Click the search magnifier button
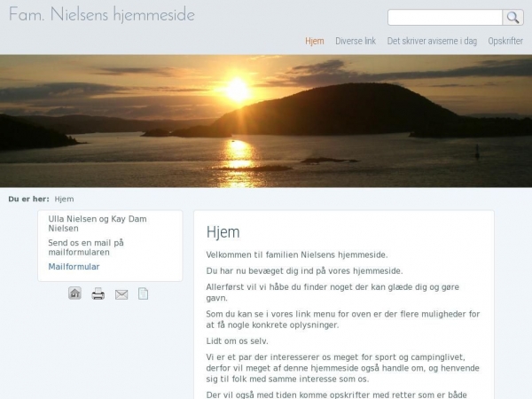532x399 pixels. [x=512, y=18]
